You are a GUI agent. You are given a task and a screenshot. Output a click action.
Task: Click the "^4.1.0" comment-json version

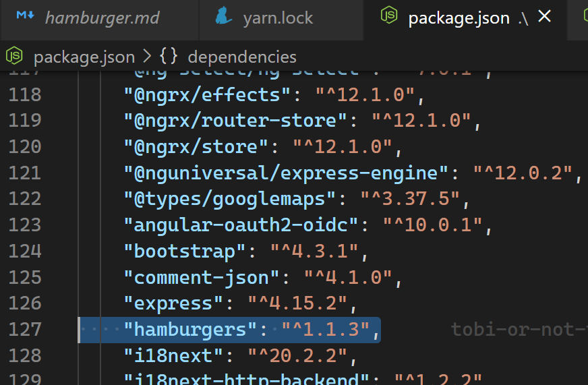click(x=348, y=278)
